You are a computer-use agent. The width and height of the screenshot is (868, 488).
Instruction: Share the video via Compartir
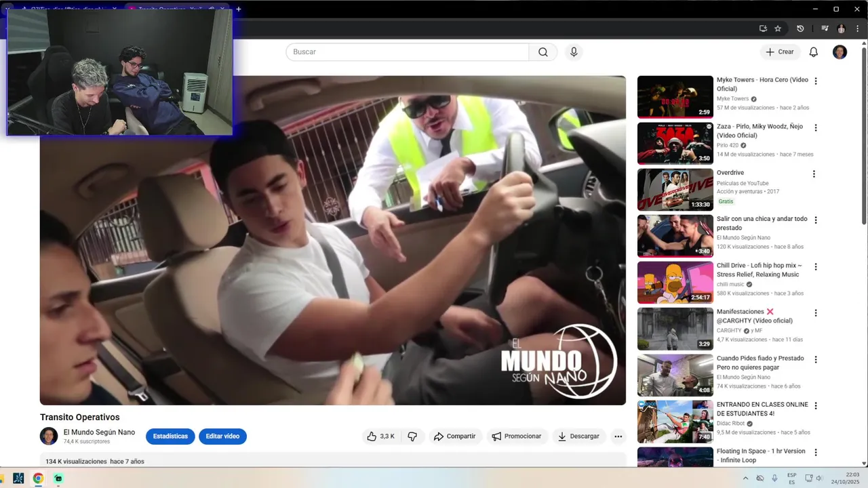click(454, 436)
